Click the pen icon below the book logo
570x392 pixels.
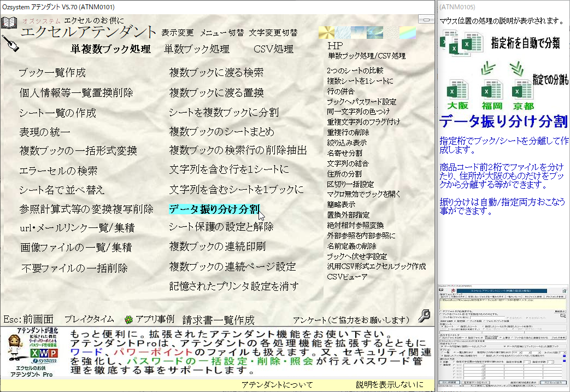[11, 44]
